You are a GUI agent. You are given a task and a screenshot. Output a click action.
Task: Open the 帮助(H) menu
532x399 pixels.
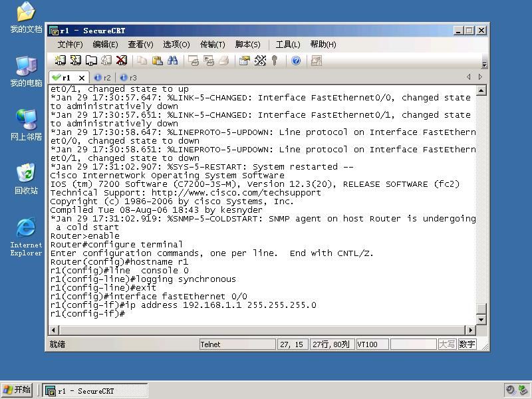pyautogui.click(x=323, y=45)
